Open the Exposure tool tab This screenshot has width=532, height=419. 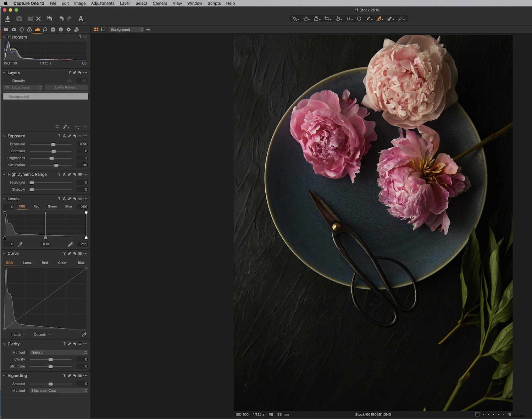pos(37,29)
